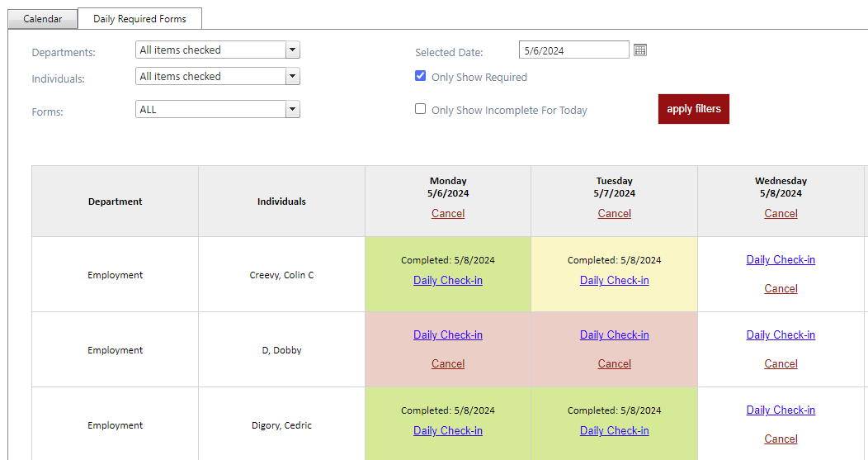Expand the Forms dropdown

pyautogui.click(x=292, y=109)
